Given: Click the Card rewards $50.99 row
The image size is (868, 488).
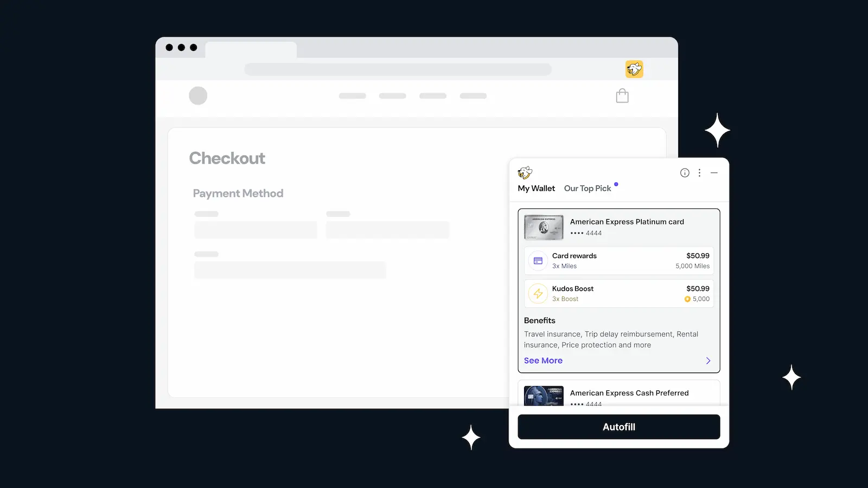Looking at the screenshot, I should [x=618, y=260].
